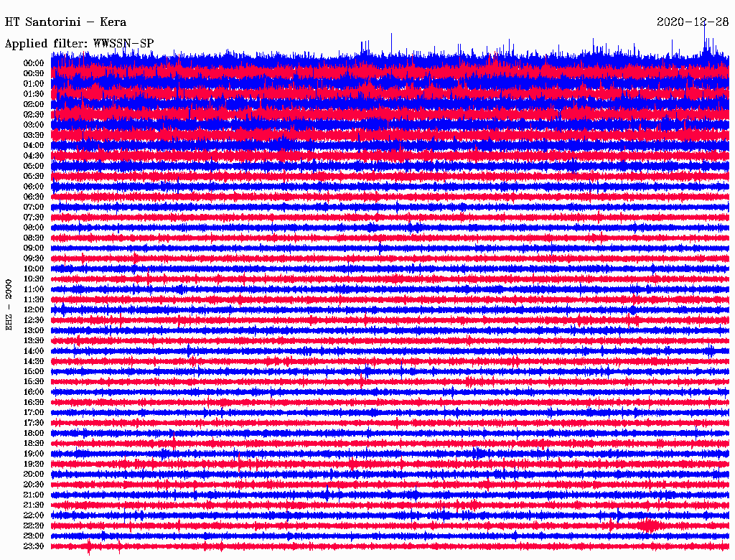735x560 pixels.
Task: Click the 11:00 time label
Action: click(x=34, y=289)
